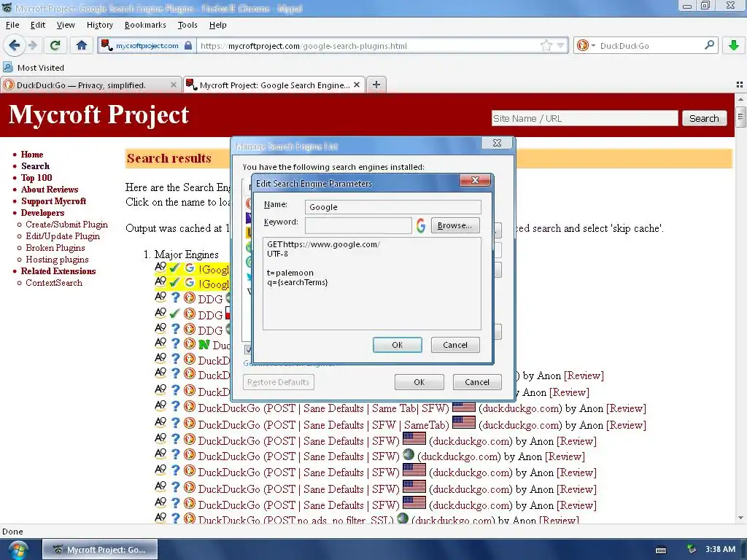Go to the Home page icon in toolbar
The image size is (747, 560).
pos(82,46)
